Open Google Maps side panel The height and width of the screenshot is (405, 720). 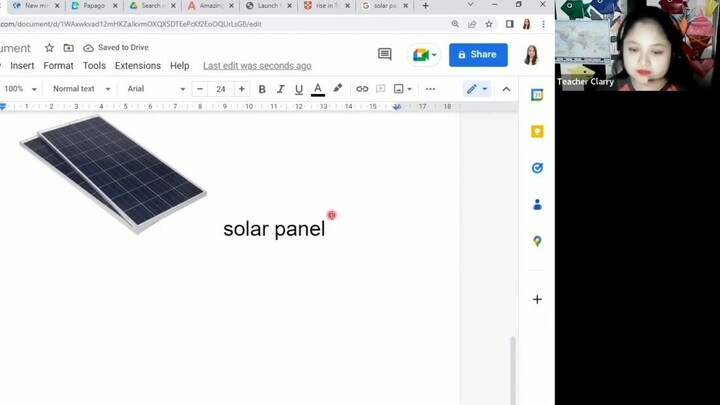tap(537, 241)
